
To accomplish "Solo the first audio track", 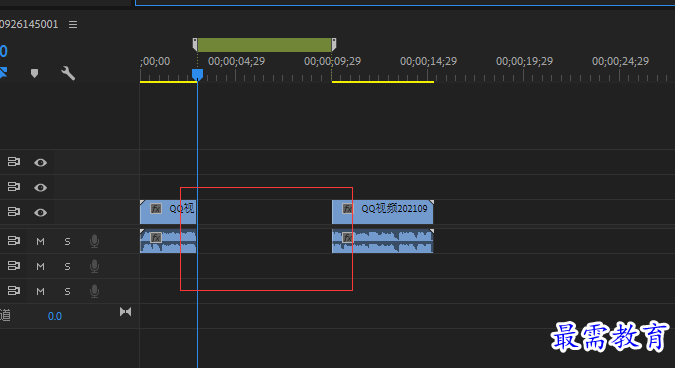I will (67, 241).
